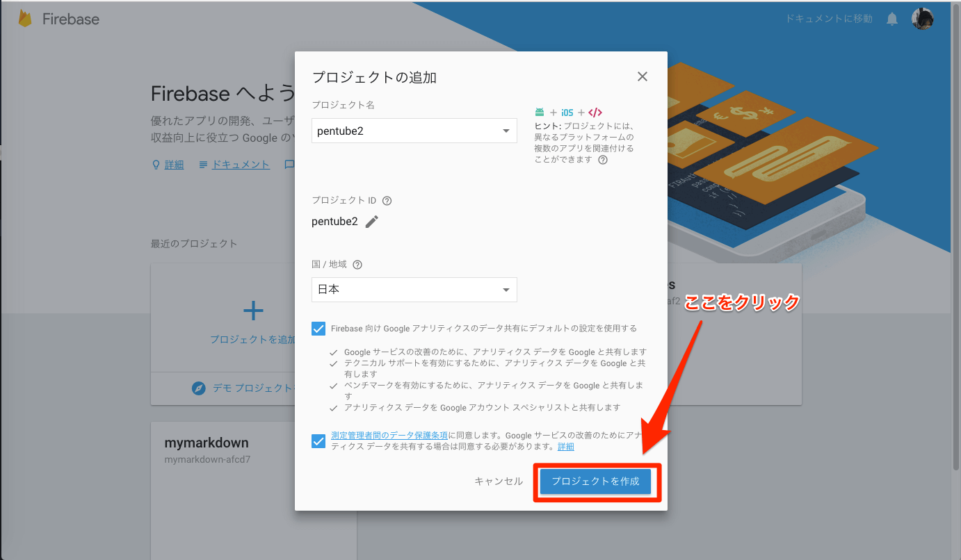Click the Android icon in hint

pyautogui.click(x=540, y=112)
